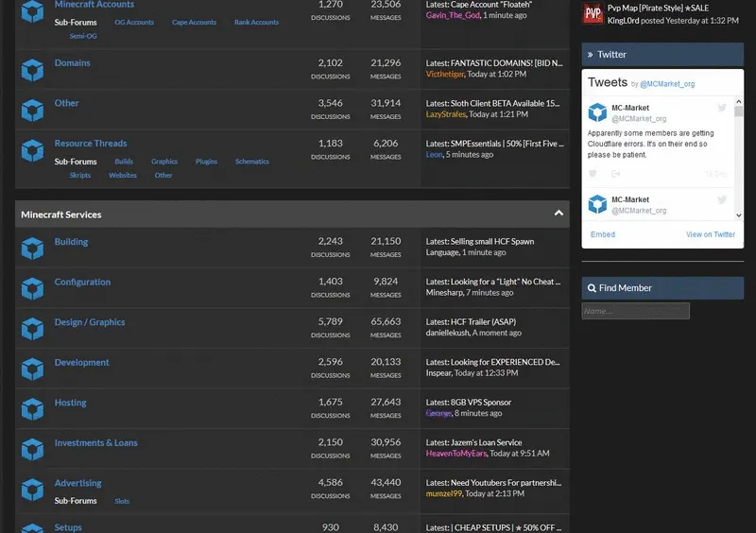
Task: Click second MC-Market tweet avatar
Action: click(x=597, y=204)
